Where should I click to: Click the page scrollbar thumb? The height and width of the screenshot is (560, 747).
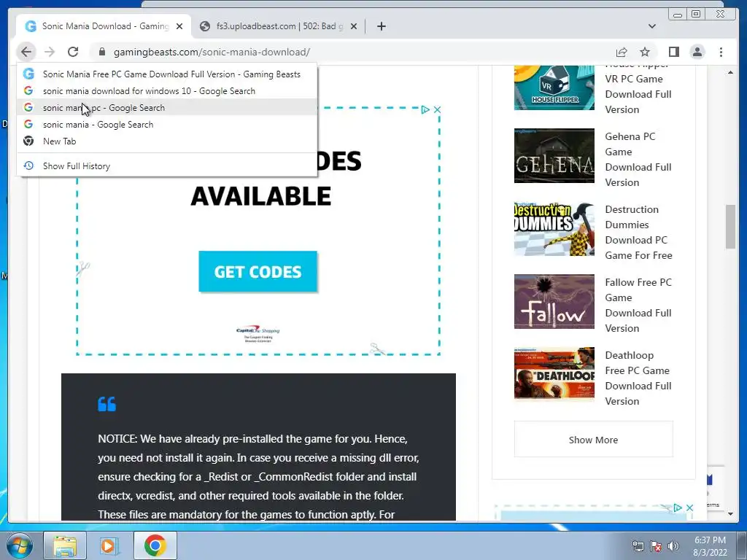point(730,227)
